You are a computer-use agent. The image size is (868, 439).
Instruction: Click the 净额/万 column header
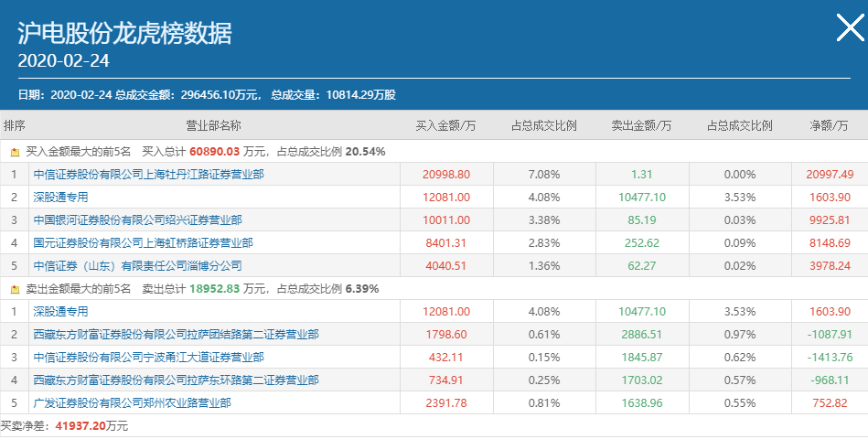click(x=830, y=125)
